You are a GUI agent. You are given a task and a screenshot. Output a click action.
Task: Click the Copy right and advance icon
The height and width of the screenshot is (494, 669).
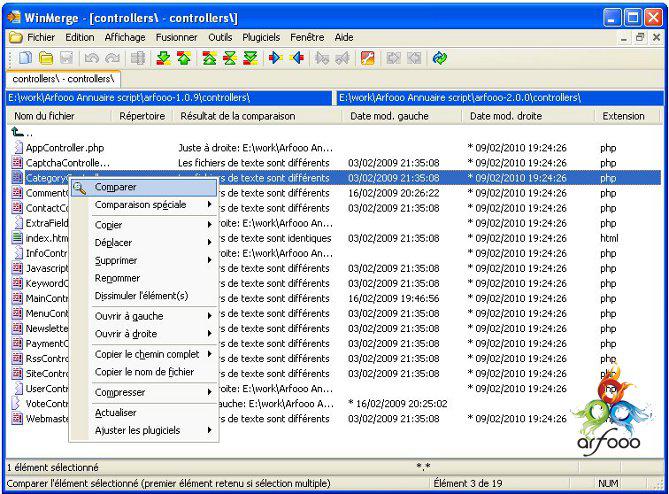[x=322, y=58]
